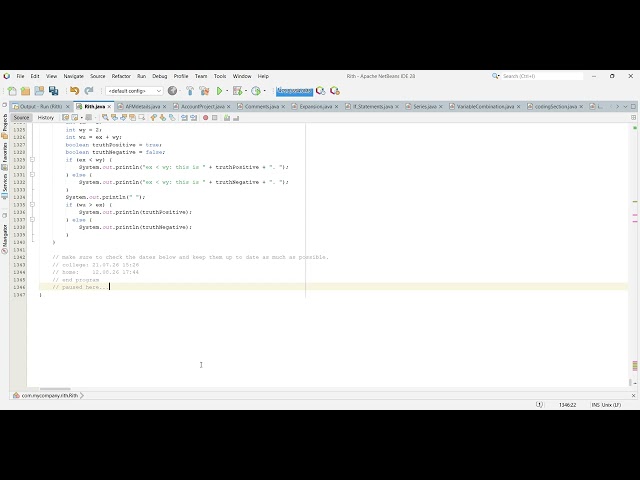640x480 pixels.
Task: Collapse code fold at line 1329
Action: [32, 160]
